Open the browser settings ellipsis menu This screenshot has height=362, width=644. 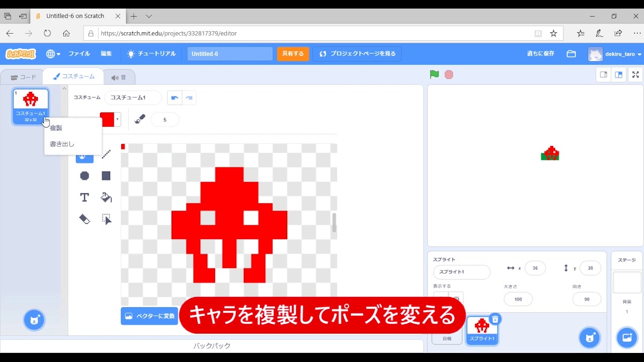[637, 33]
